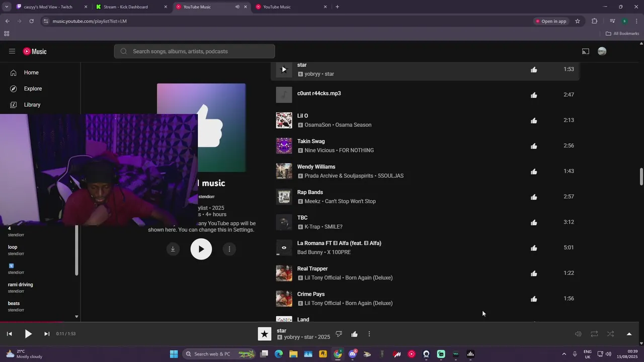Skip to previous track in player bar

click(x=9, y=334)
